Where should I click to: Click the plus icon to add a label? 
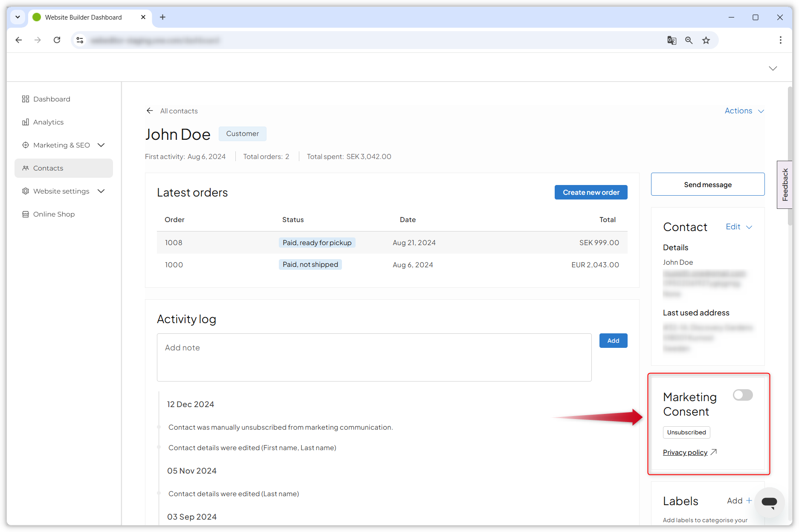coord(749,500)
